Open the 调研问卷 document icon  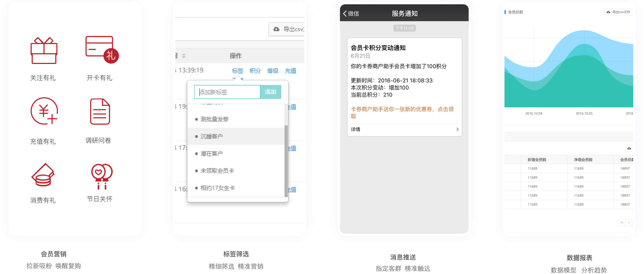pyautogui.click(x=100, y=111)
